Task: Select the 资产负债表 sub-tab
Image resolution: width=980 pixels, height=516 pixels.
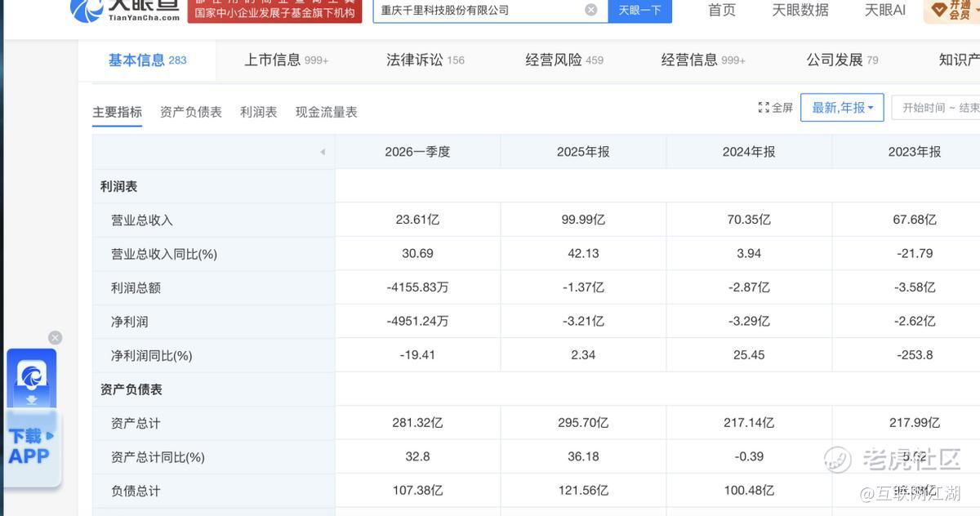Action: click(191, 112)
